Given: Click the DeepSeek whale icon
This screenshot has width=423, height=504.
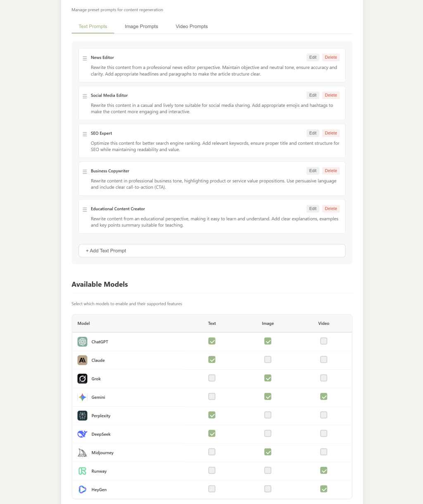Looking at the screenshot, I should point(82,434).
